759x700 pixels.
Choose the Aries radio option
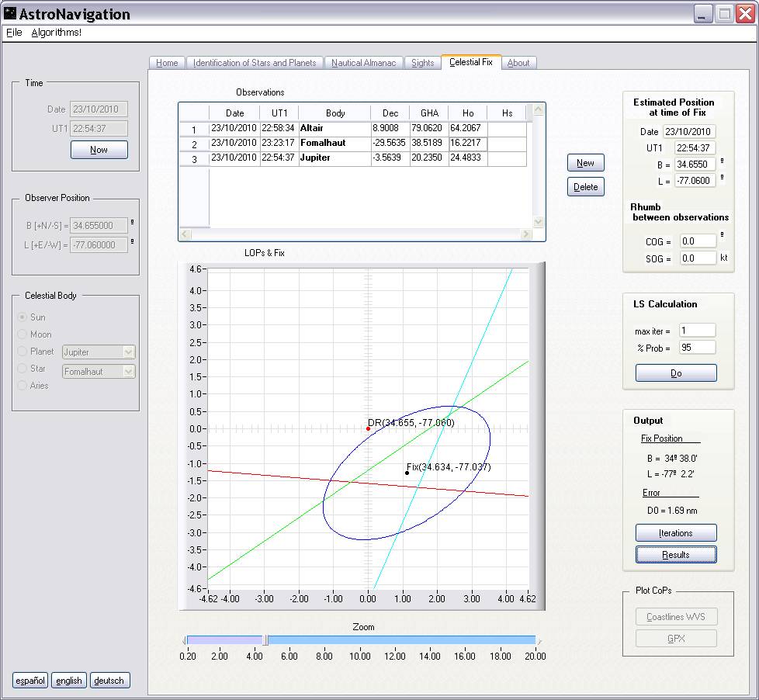click(x=23, y=386)
